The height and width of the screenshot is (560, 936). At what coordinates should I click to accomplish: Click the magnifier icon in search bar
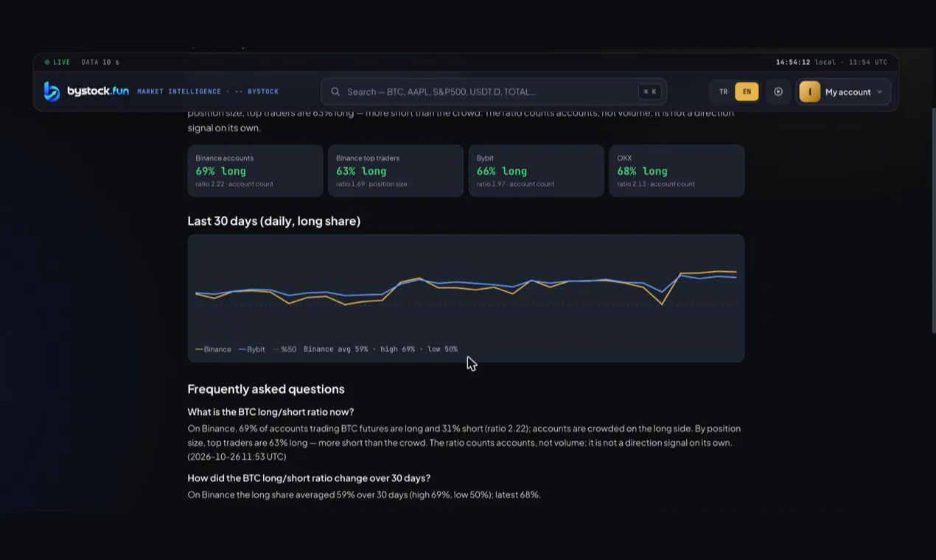pyautogui.click(x=335, y=92)
